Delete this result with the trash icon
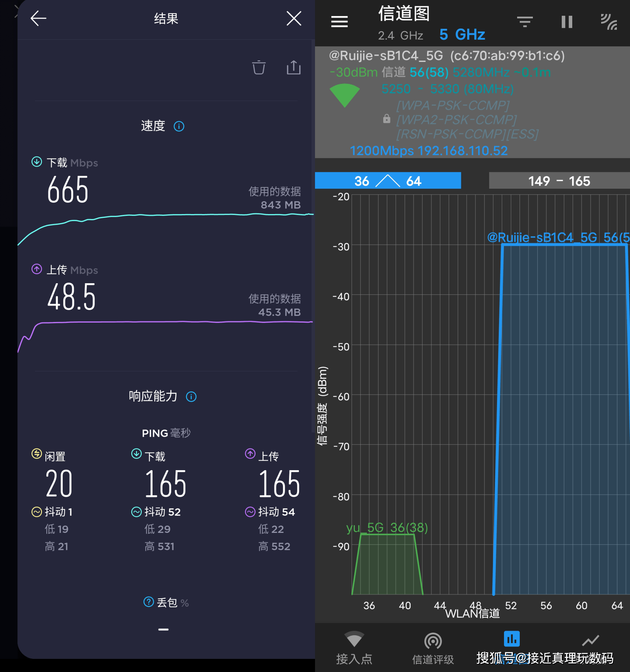 click(x=259, y=67)
